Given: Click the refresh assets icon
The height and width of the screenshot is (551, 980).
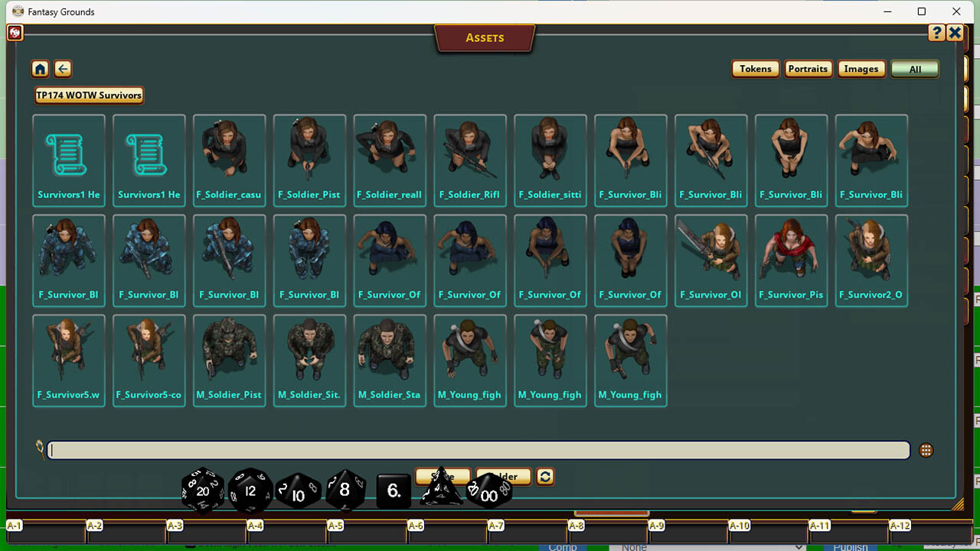Looking at the screenshot, I should 545,476.
